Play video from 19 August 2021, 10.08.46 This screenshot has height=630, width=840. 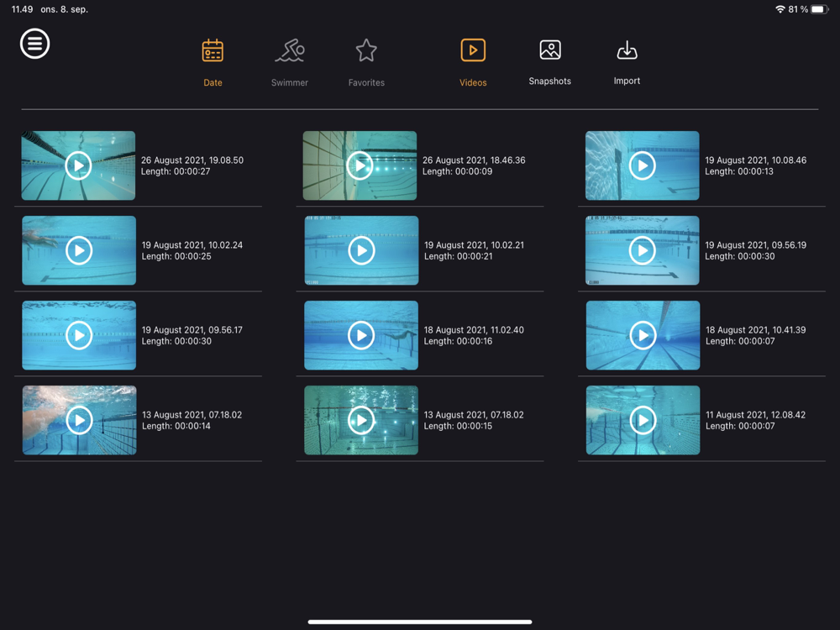[643, 165]
